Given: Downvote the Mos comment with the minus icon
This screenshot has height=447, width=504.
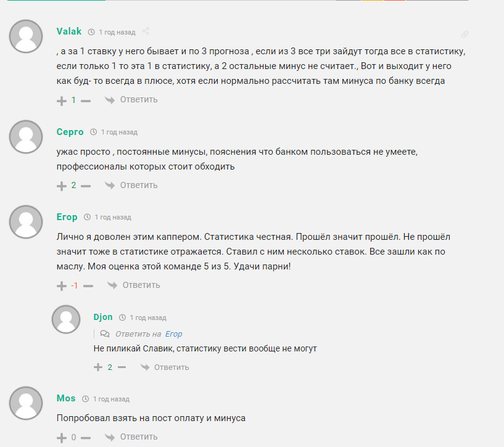Looking at the screenshot, I should pyautogui.click(x=86, y=438).
